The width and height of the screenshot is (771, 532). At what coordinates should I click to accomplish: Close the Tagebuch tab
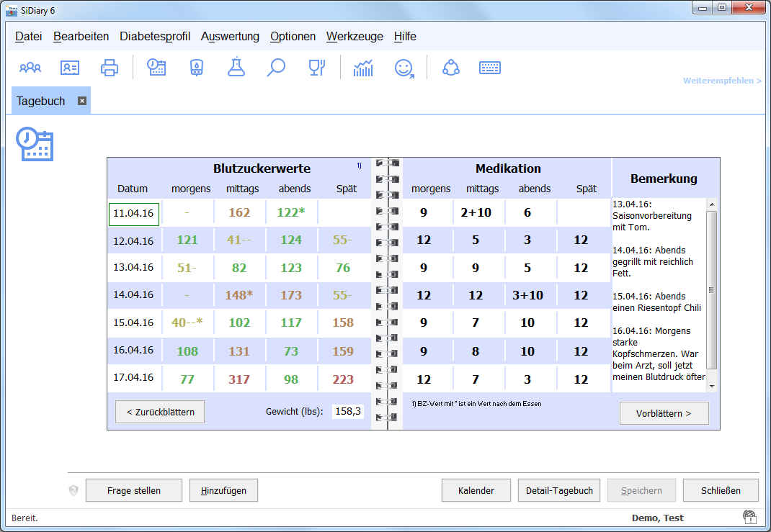pos(82,101)
